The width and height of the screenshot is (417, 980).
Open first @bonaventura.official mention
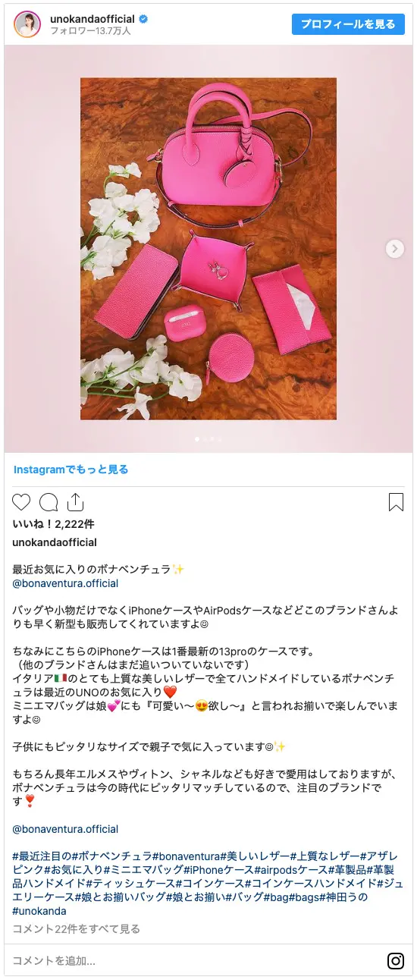[65, 583]
